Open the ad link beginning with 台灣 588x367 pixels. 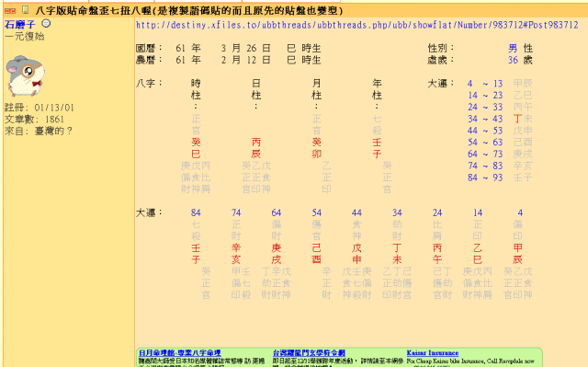click(309, 352)
